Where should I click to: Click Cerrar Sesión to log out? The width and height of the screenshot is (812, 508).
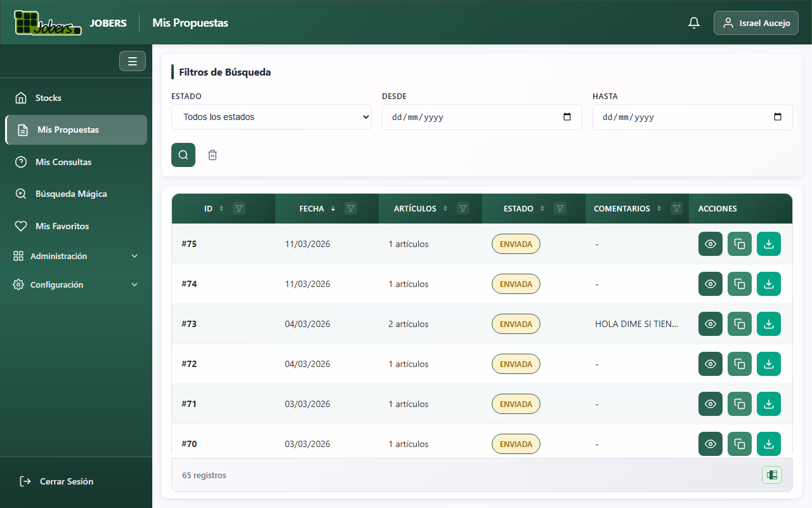click(x=66, y=481)
